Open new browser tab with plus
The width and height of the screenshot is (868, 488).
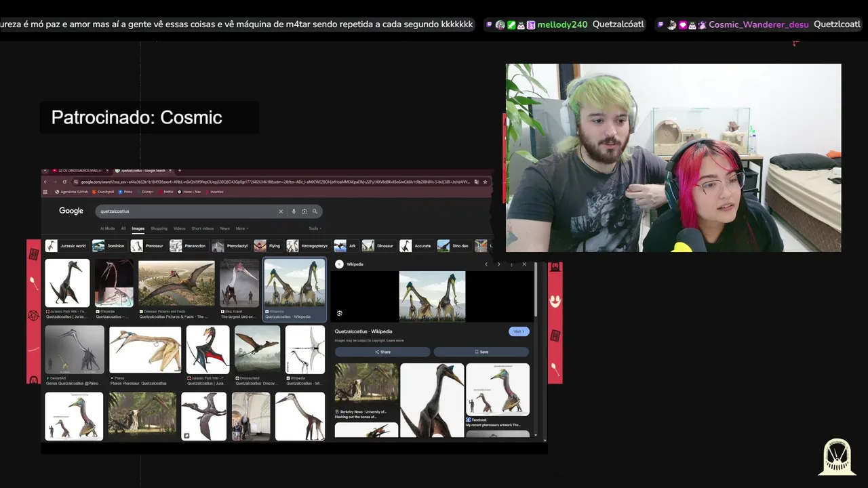click(x=180, y=170)
